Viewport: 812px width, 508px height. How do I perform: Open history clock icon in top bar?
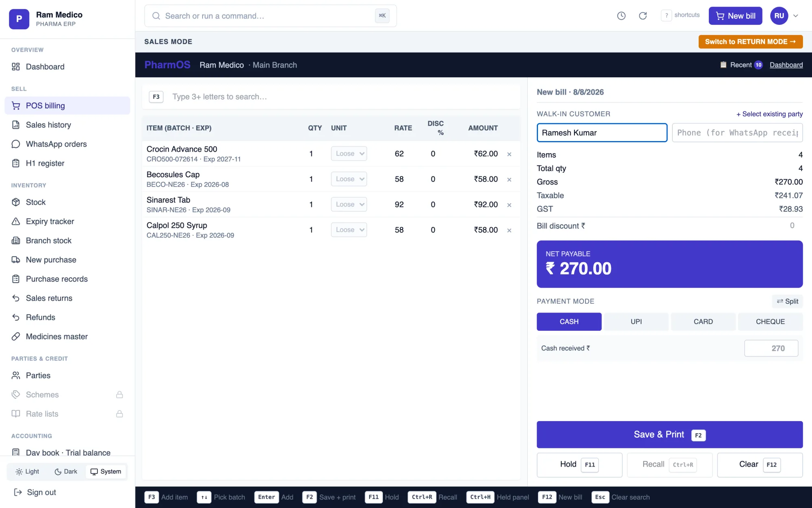point(621,16)
